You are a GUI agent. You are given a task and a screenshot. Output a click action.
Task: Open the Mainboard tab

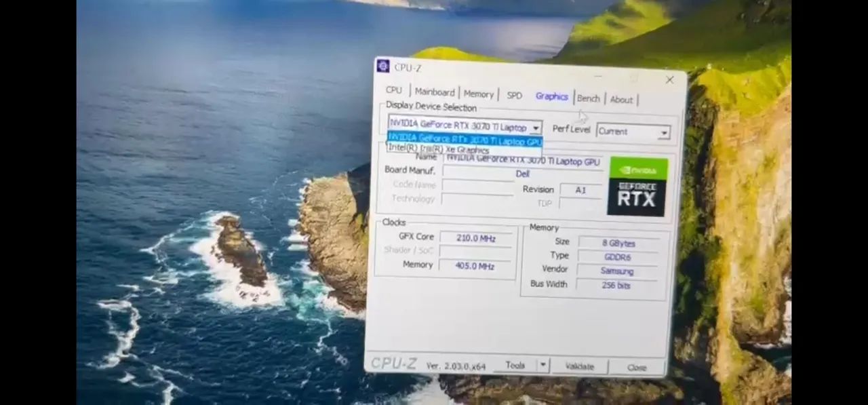pos(435,92)
